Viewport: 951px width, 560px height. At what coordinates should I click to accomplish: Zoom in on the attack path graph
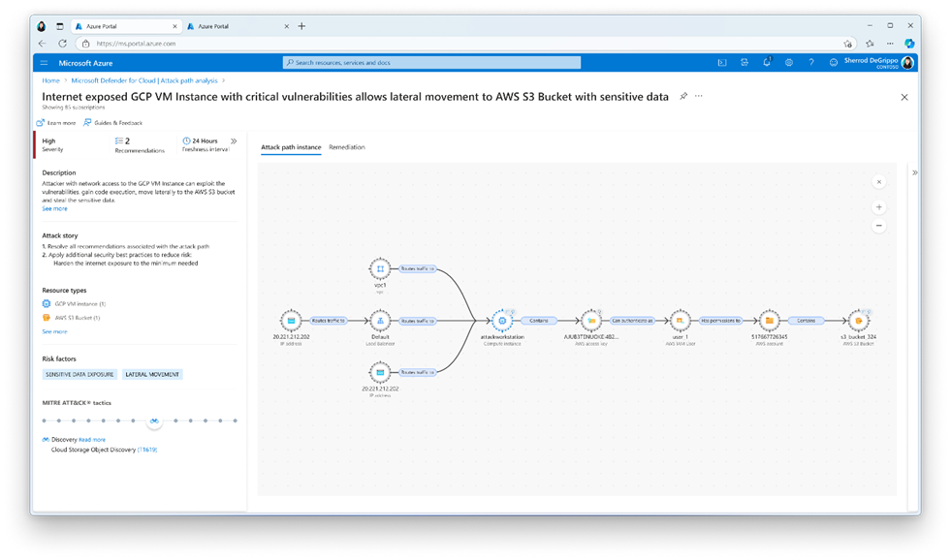point(879,207)
